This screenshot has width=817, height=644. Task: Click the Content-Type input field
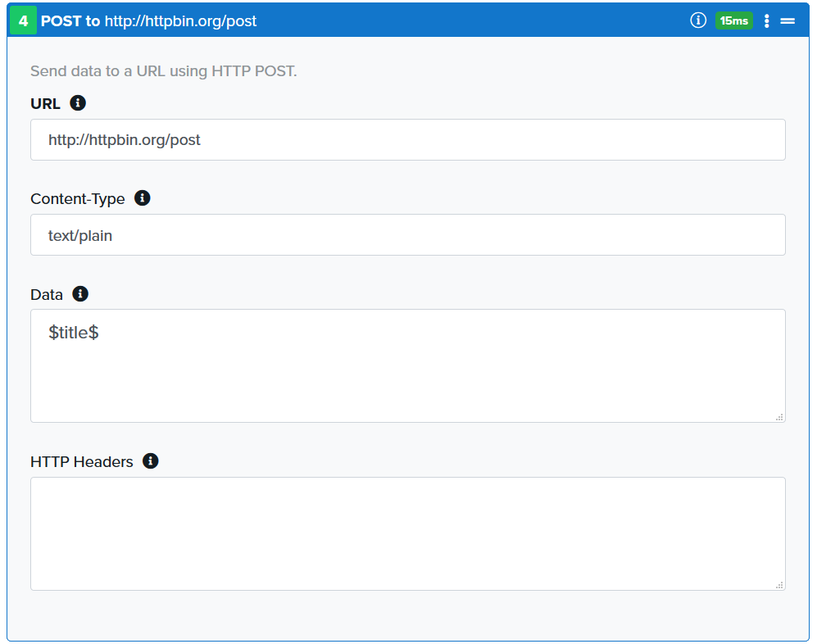(x=408, y=235)
